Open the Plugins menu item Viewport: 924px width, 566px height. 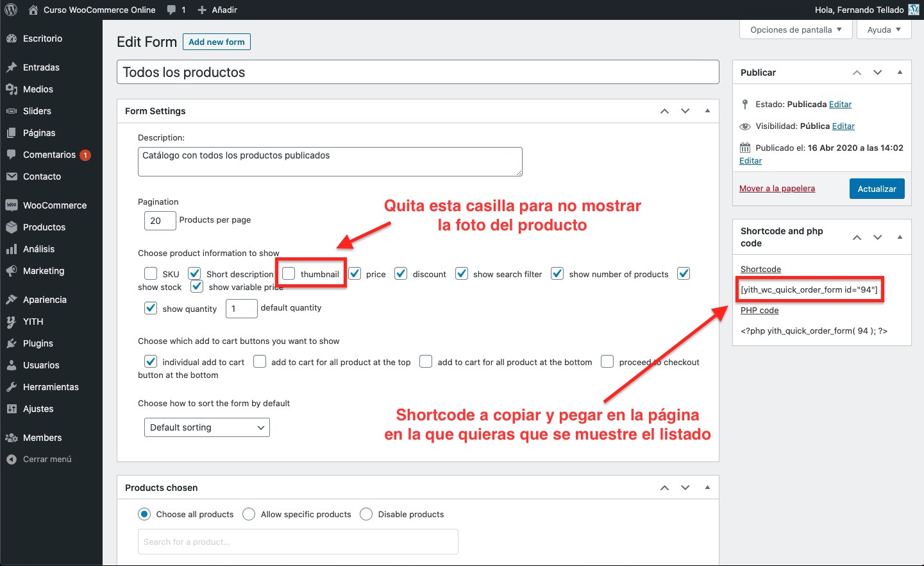(x=38, y=343)
